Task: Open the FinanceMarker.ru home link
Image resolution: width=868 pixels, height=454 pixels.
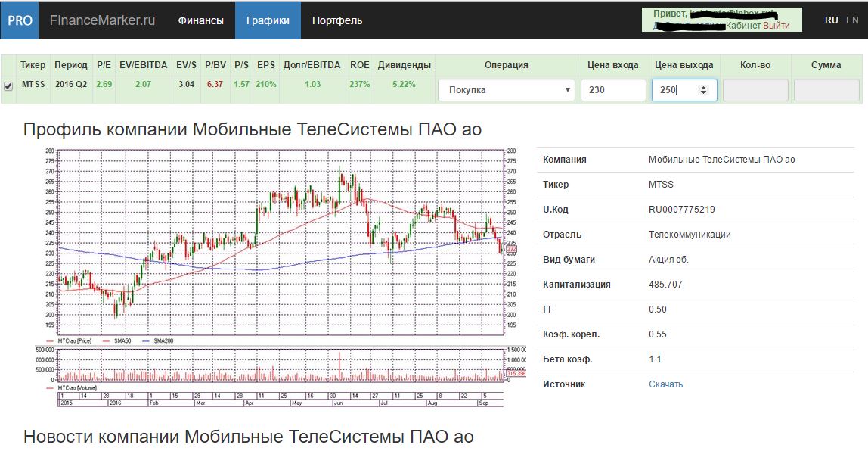Action: [102, 20]
